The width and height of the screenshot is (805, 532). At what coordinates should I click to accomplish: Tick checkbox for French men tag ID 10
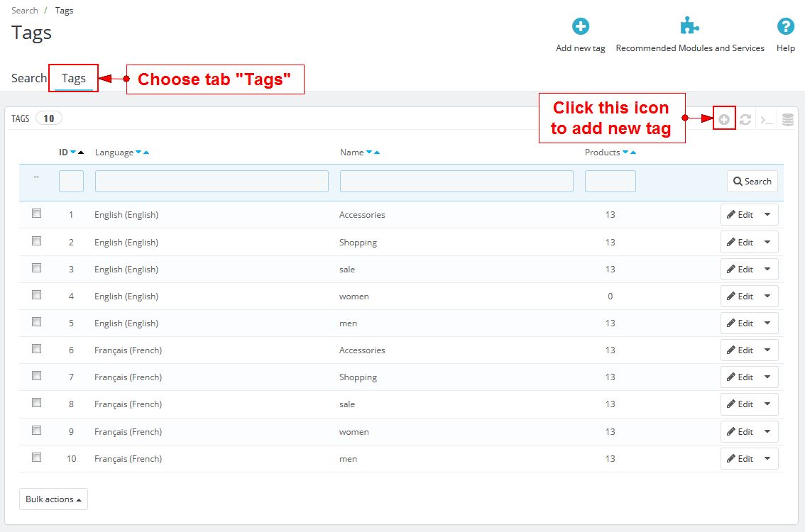coord(37,458)
